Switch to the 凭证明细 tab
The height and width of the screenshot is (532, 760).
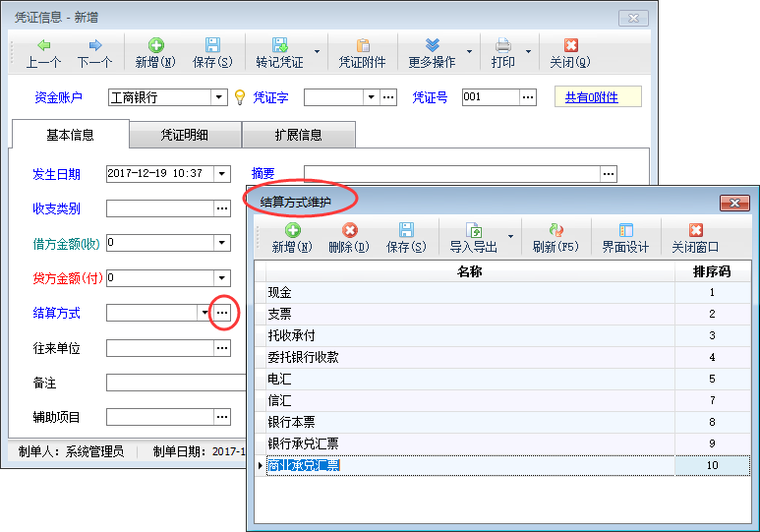coord(185,135)
